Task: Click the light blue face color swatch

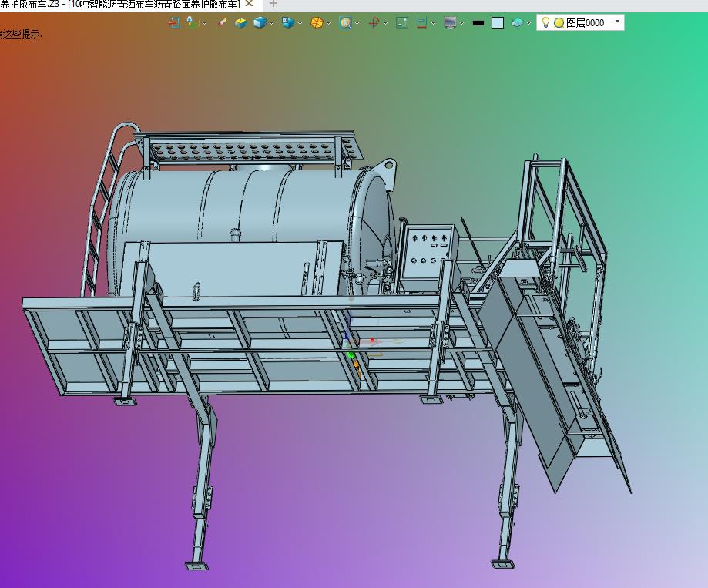Action: [x=498, y=23]
